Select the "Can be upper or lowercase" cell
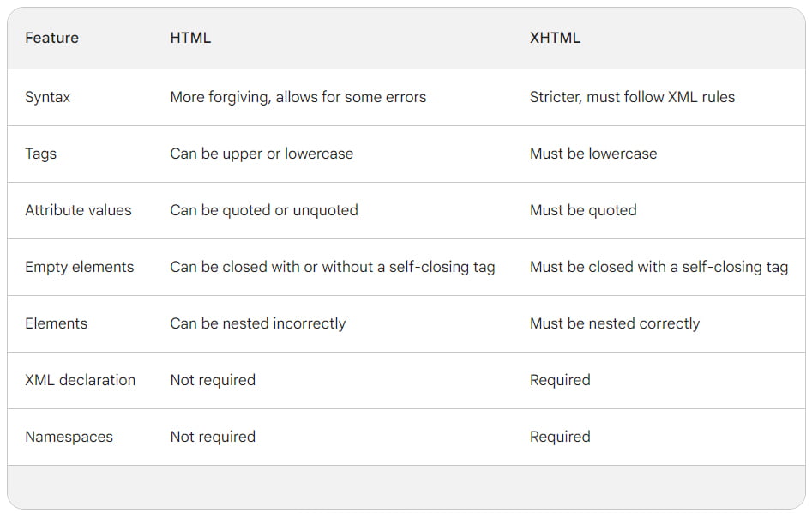 (262, 154)
